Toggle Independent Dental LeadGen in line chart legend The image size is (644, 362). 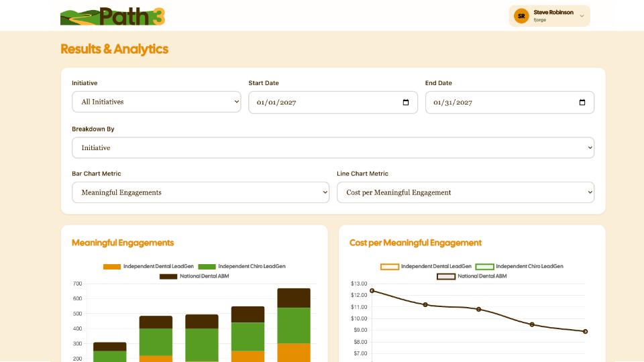426,266
